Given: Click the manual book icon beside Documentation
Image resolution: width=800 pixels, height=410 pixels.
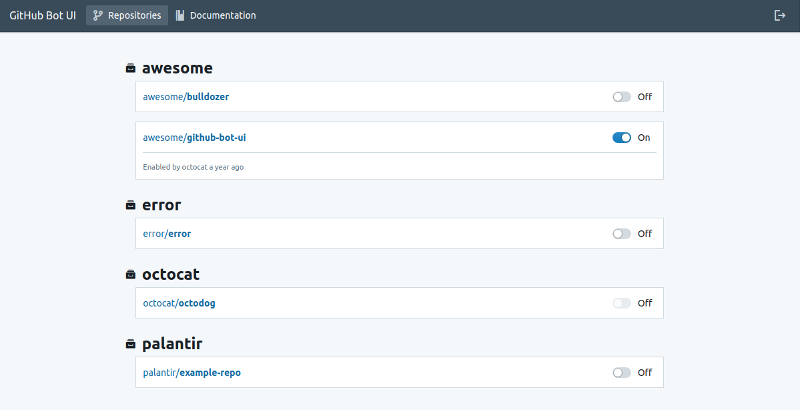Looking at the screenshot, I should (x=180, y=15).
